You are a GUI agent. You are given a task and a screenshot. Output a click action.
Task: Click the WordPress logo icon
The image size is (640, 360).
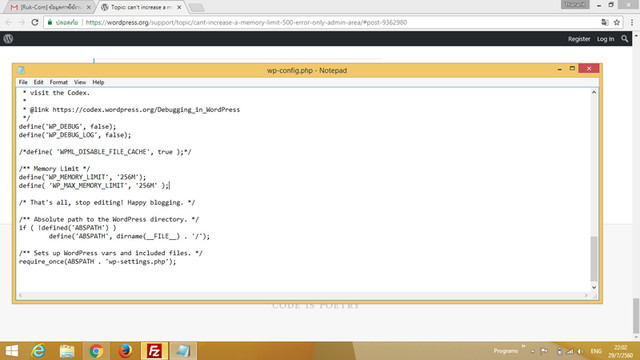[8, 39]
